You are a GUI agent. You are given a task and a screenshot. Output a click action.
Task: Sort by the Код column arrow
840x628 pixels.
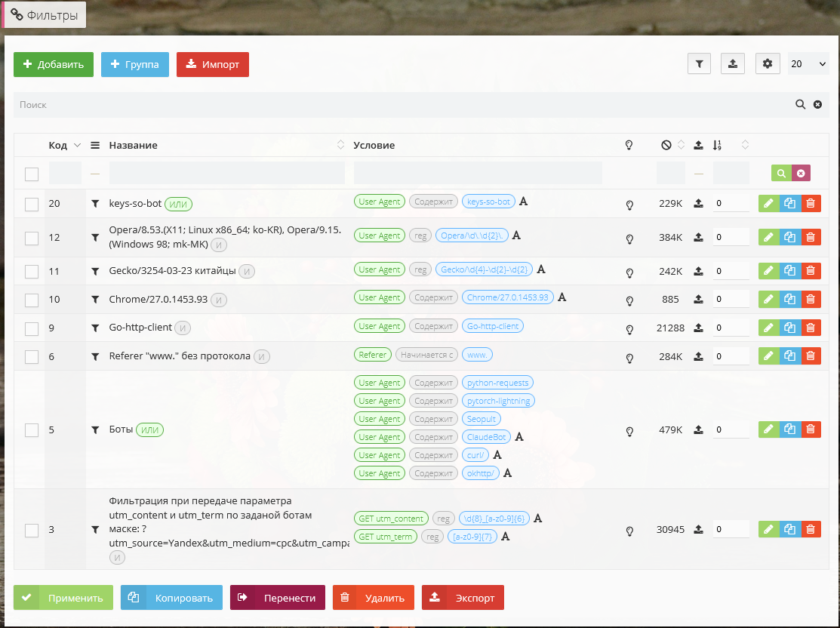tap(77, 145)
